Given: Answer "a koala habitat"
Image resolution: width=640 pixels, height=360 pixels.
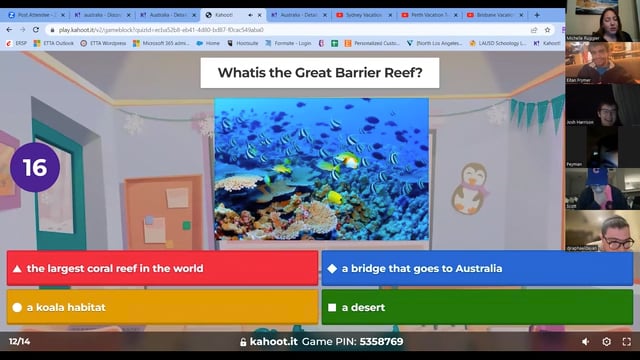Looking at the screenshot, I should pyautogui.click(x=162, y=307).
